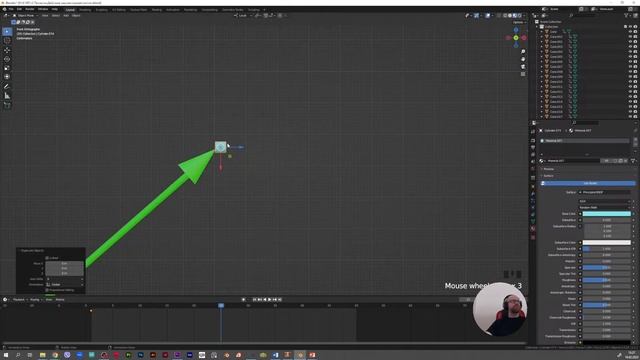
Task: Open the Modifiers wrench properties tab
Action: click(533, 193)
